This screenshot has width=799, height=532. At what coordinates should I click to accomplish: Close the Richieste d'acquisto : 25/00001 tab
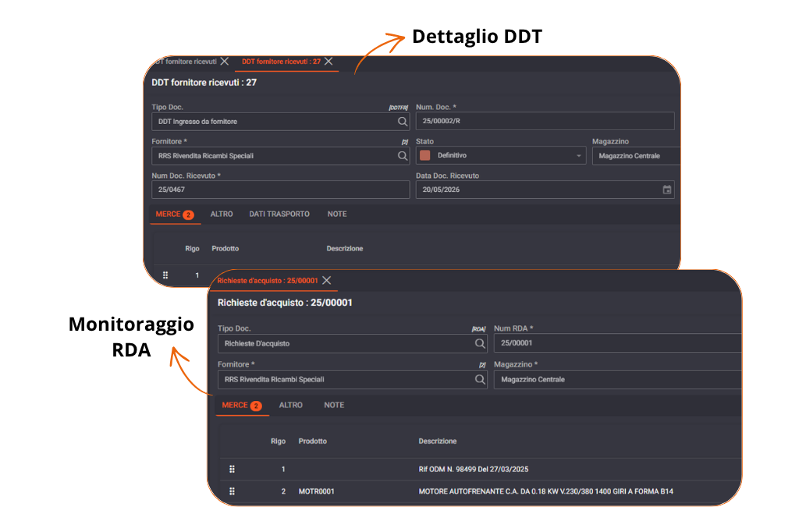[327, 280]
